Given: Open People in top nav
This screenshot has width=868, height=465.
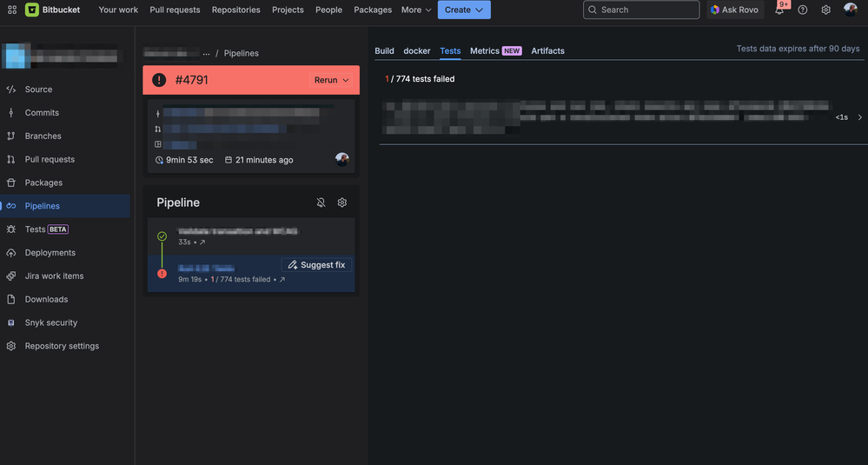Looking at the screenshot, I should tap(328, 10).
